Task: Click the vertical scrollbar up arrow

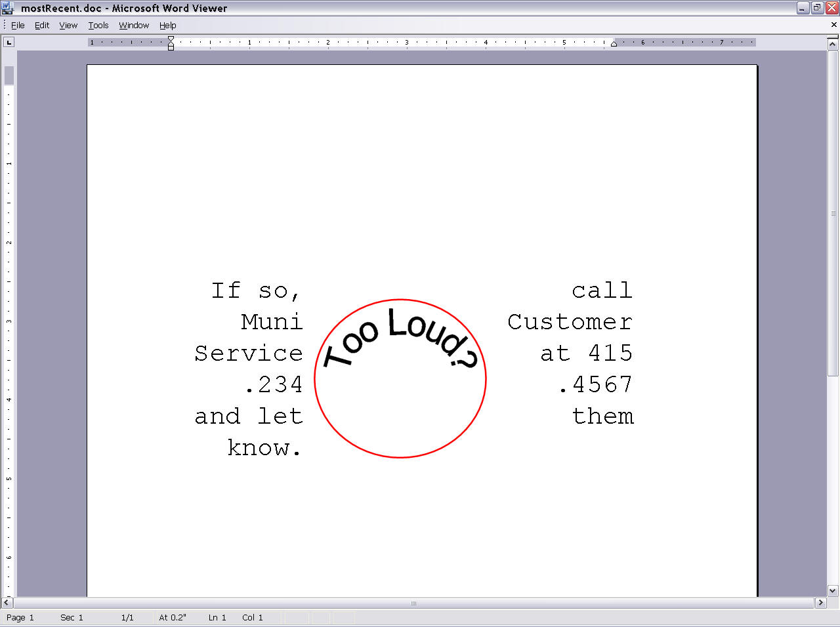Action: (833, 44)
